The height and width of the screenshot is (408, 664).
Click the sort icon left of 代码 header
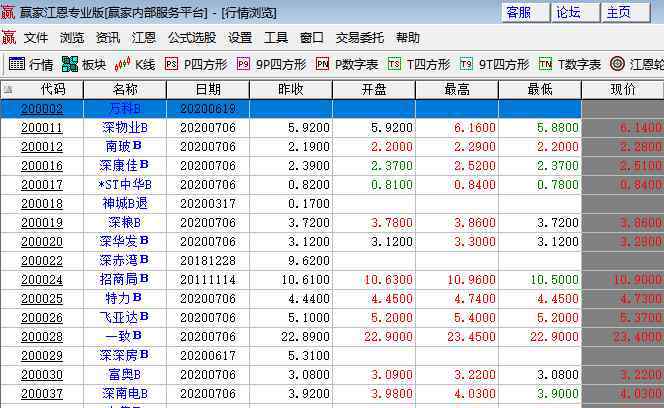point(8,89)
